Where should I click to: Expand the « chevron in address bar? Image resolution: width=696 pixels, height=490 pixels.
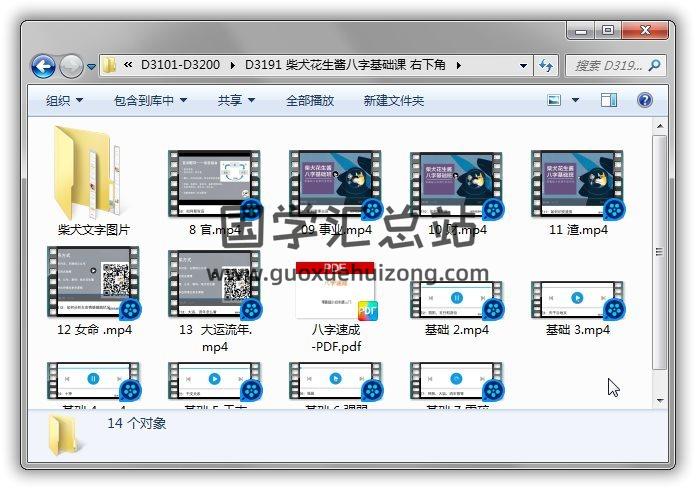tap(128, 65)
